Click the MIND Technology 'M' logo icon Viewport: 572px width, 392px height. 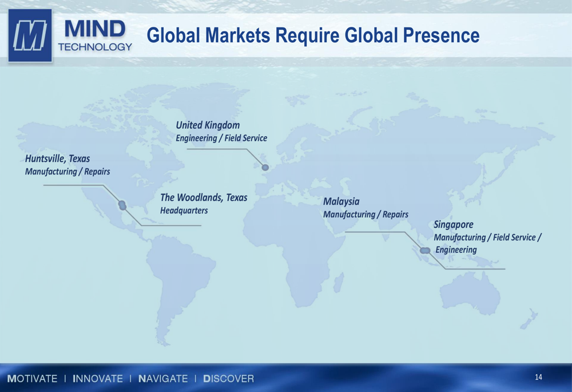click(30, 35)
